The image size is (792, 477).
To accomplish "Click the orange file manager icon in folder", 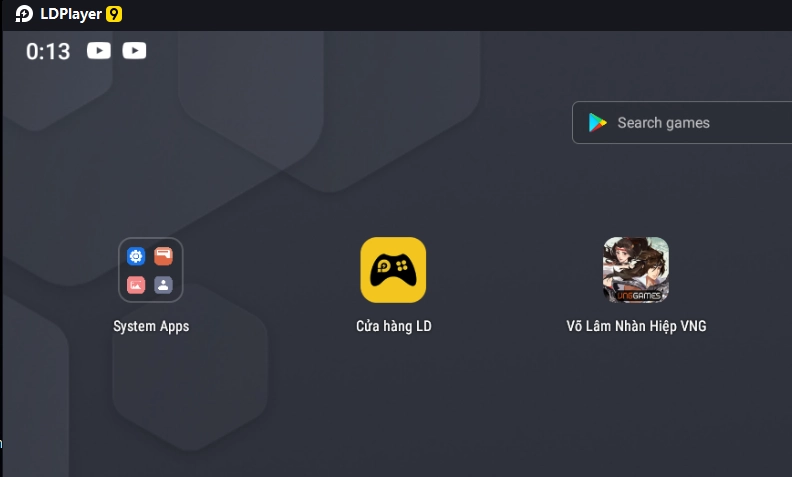I will [x=164, y=256].
